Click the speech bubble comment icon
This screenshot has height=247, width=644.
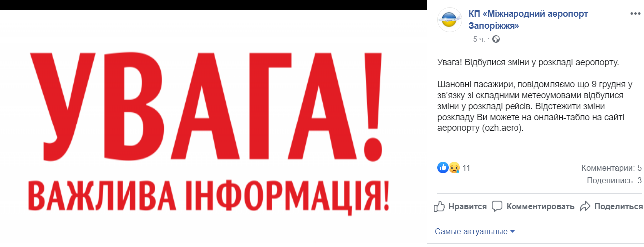click(x=497, y=206)
